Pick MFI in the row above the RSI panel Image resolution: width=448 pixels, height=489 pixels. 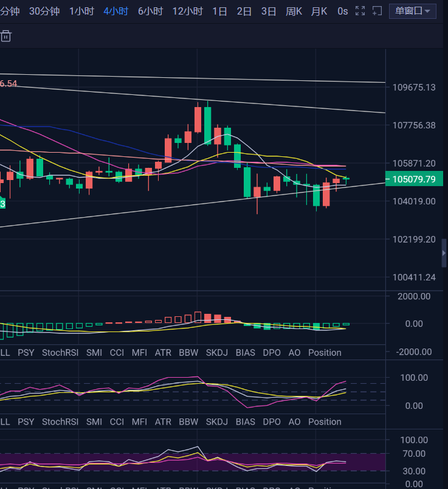point(139,422)
